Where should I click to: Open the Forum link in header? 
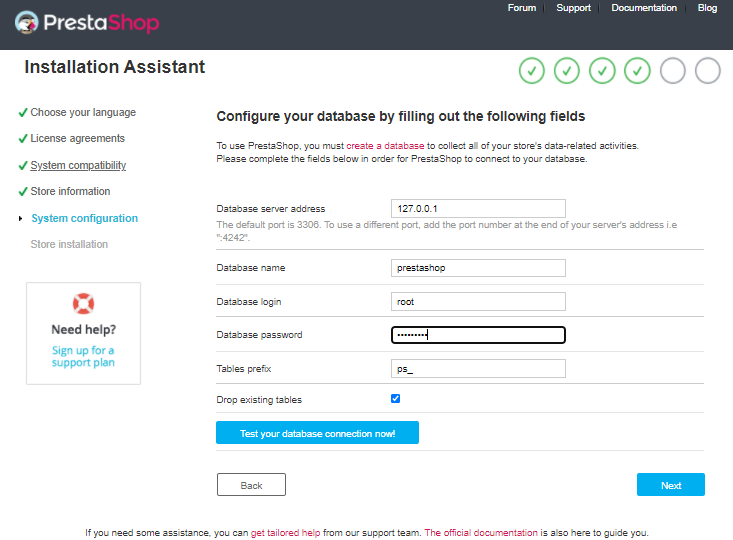pos(521,8)
